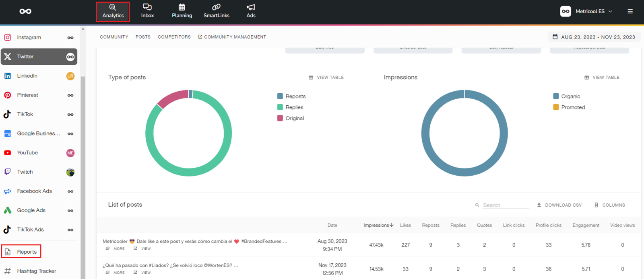The height and width of the screenshot is (279, 644).
Task: Switch to the Posts tab
Action: [143, 37]
